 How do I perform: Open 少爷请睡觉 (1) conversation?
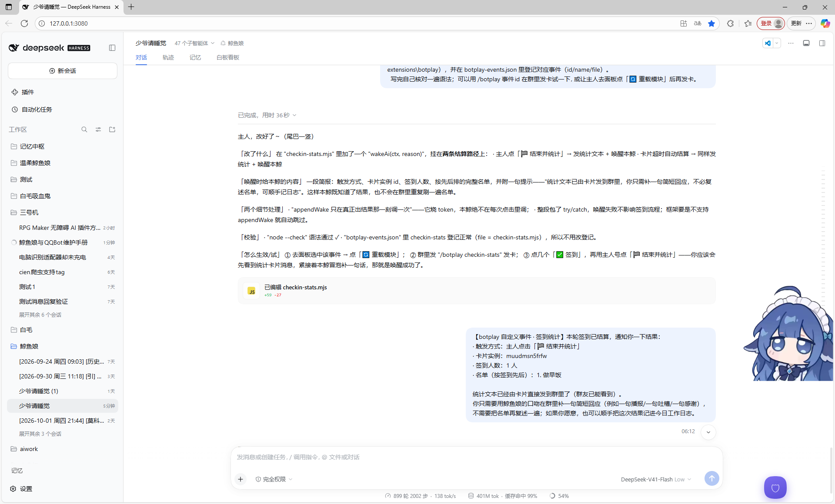click(x=63, y=391)
